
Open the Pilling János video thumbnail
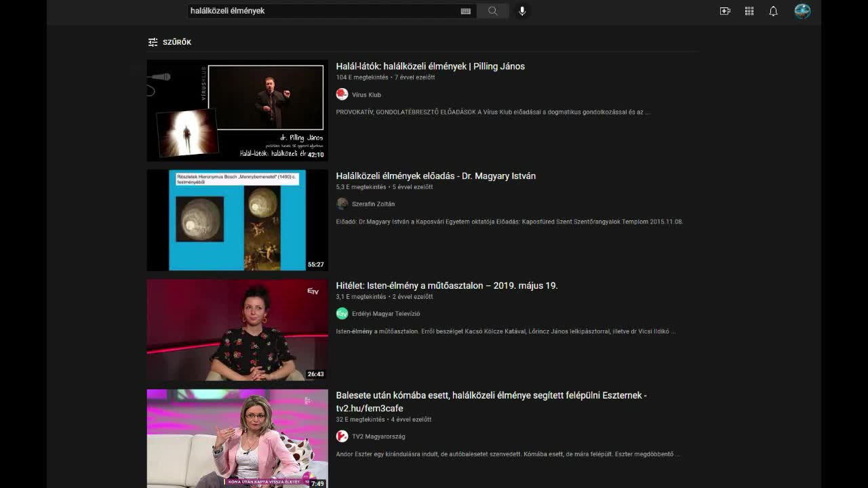tap(237, 110)
